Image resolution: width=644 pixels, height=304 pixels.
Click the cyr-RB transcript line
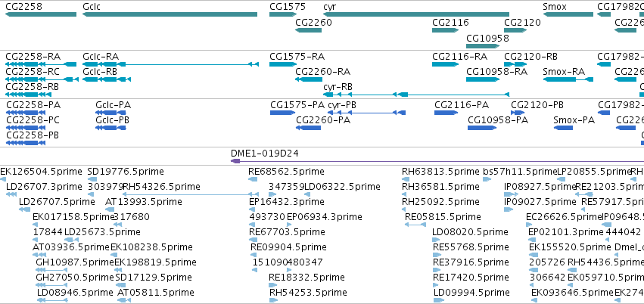416,95
